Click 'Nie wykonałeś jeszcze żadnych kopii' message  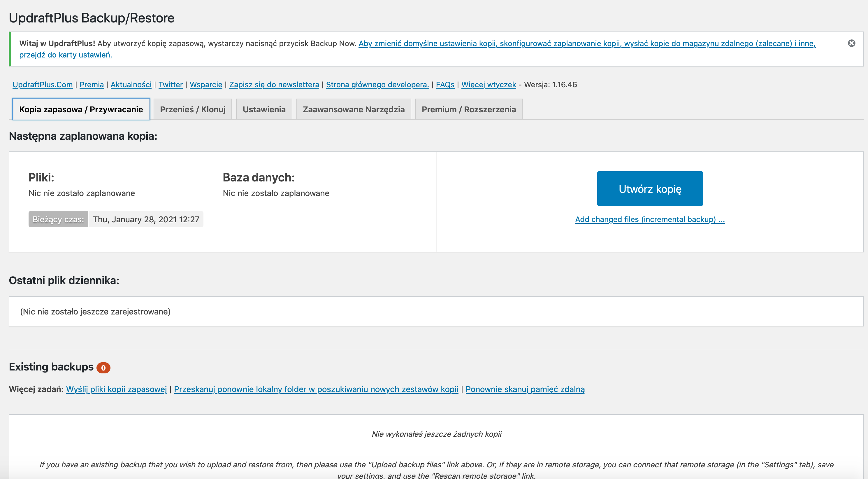(x=437, y=434)
